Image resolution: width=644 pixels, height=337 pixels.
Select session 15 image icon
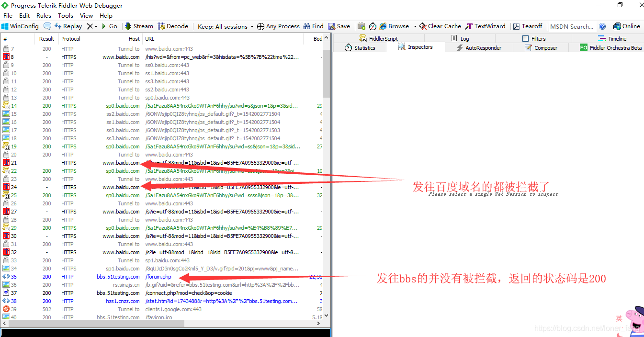pyautogui.click(x=6, y=114)
